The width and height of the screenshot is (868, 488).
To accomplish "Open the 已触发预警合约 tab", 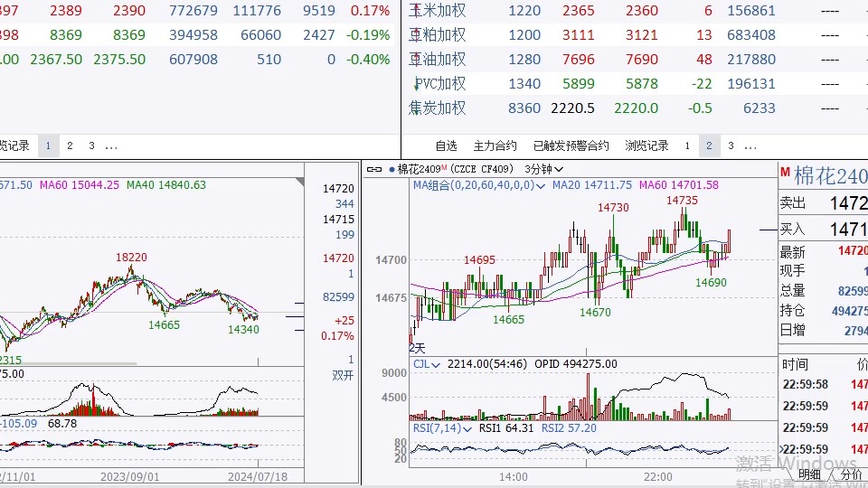I will click(x=571, y=145).
